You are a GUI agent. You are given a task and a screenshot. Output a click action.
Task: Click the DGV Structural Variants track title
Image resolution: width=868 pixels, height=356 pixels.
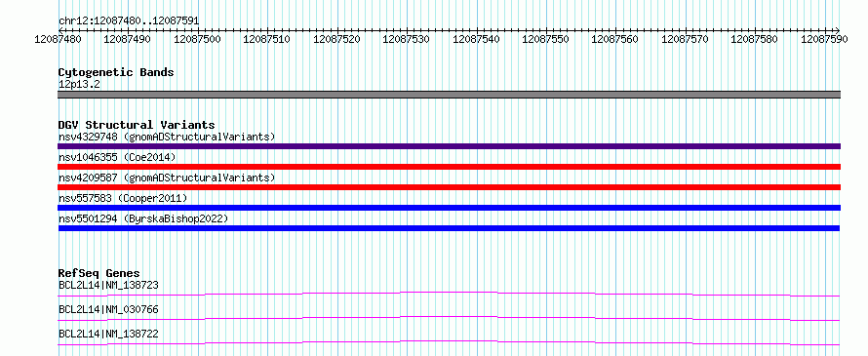pyautogui.click(x=137, y=125)
